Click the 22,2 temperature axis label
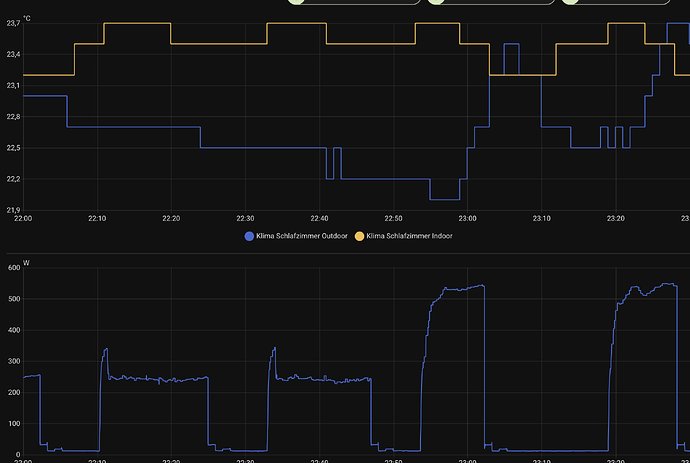Screen dimensions: 690x463 pos(13,179)
